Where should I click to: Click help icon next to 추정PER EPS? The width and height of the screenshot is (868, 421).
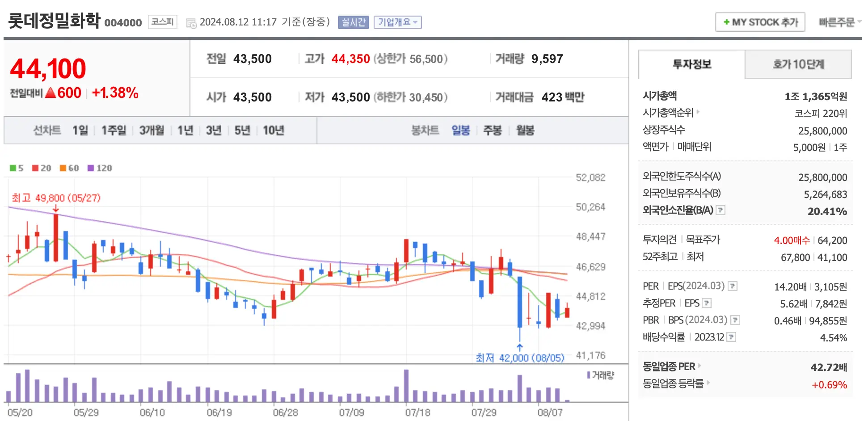pos(707,303)
